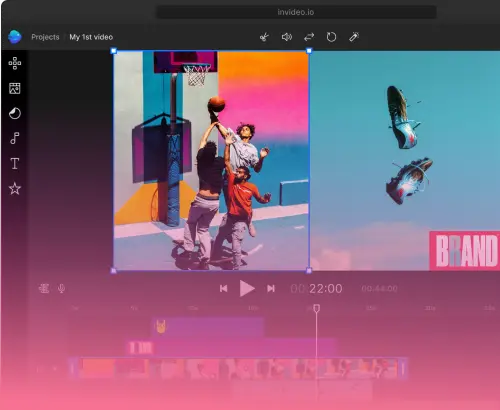This screenshot has height=410, width=500.
Task: Click the Play button
Action: 247,288
